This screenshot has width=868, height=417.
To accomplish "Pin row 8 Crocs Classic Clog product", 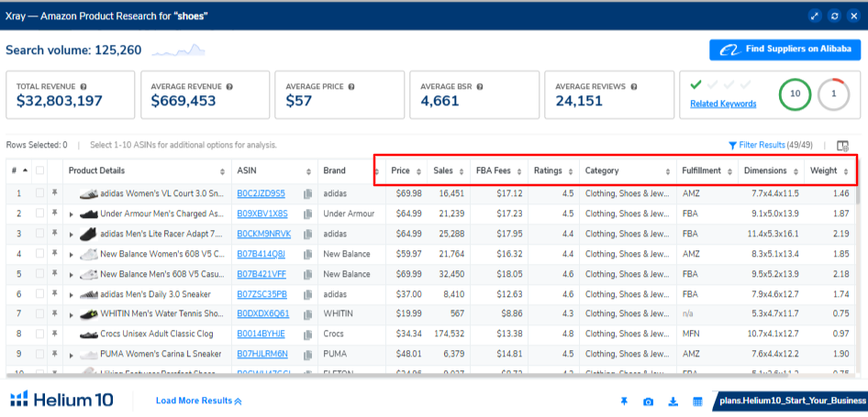I will click(55, 334).
